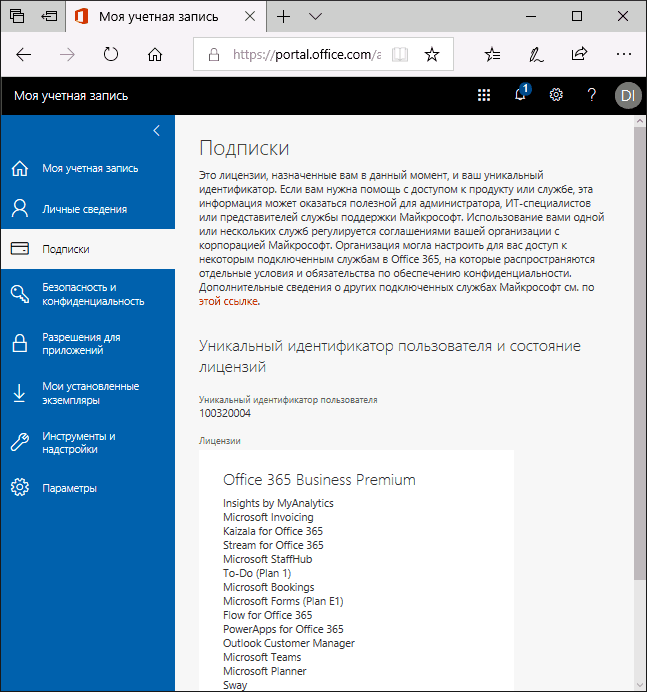This screenshot has height=692, width=647.
Task: Click the browser forward arrow
Action: [67, 55]
